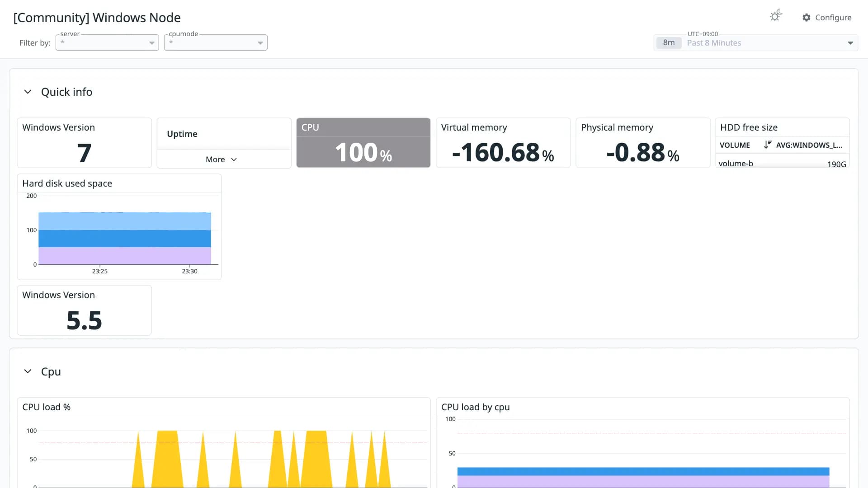Click the CPU 100% panel
Screen dimensions: 868x488
(x=363, y=143)
